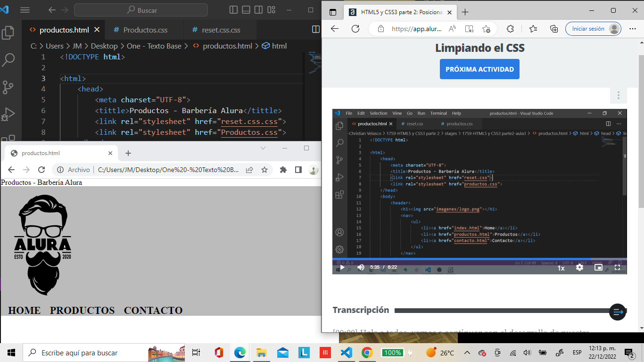Click the PRODUCTOS navigation link
Viewport: 644px width, 362px height.
pyautogui.click(x=83, y=310)
